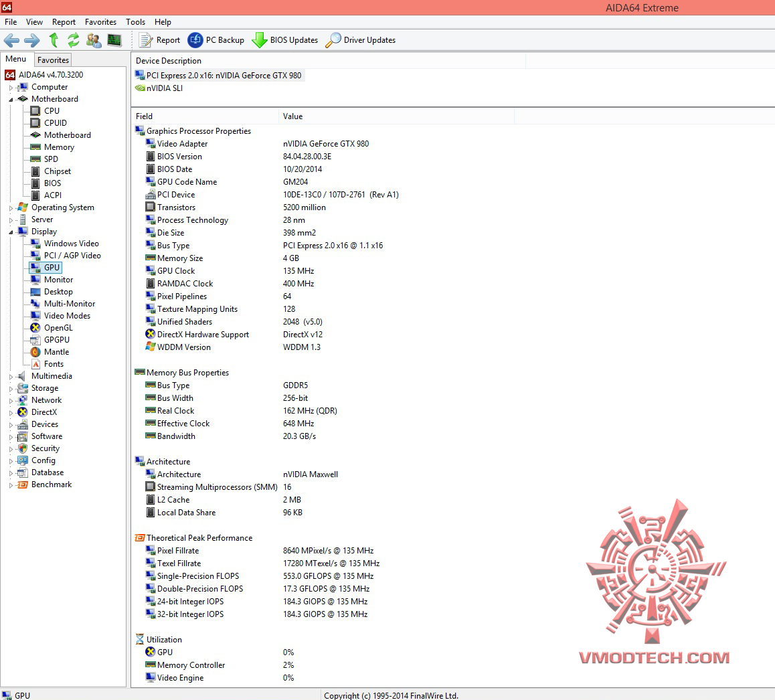The width and height of the screenshot is (775, 700).
Task: Select the PCI Express GTX 980 device
Action: click(224, 75)
